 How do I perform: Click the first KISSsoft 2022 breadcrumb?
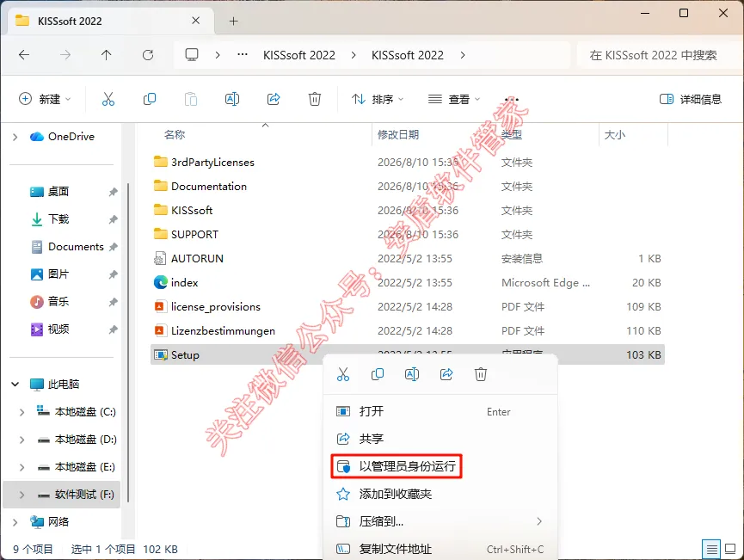[x=299, y=55]
